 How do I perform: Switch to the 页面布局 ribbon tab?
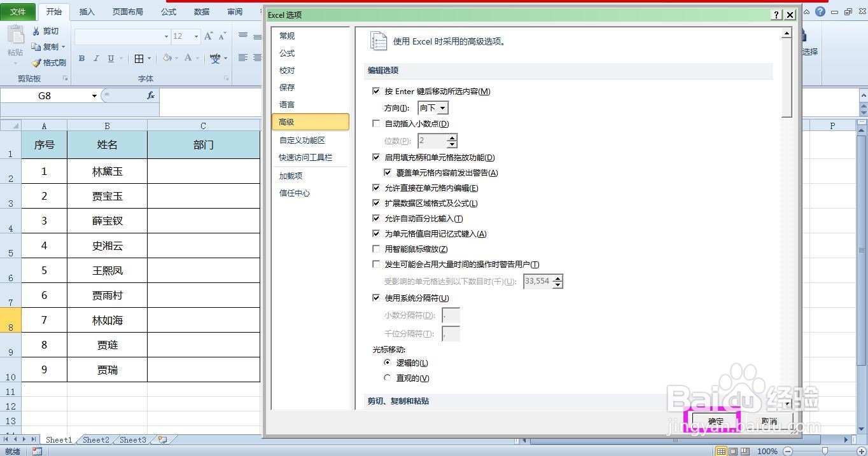(x=128, y=12)
